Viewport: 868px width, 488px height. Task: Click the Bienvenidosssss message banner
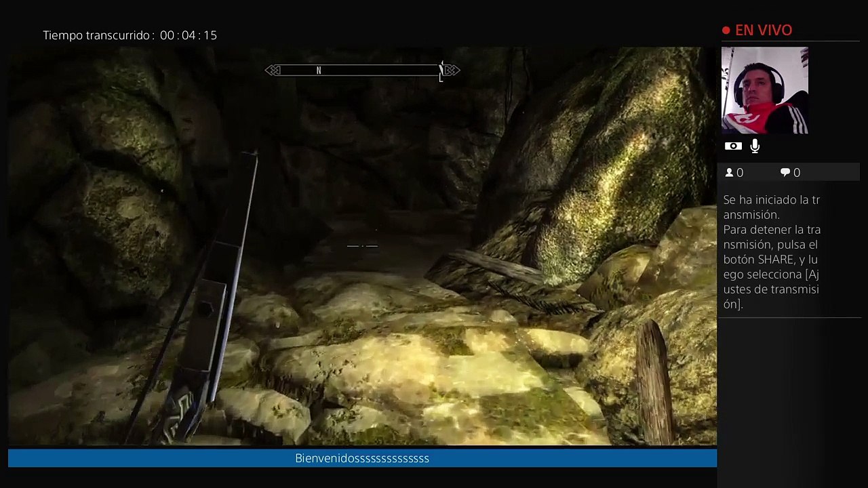[362, 458]
